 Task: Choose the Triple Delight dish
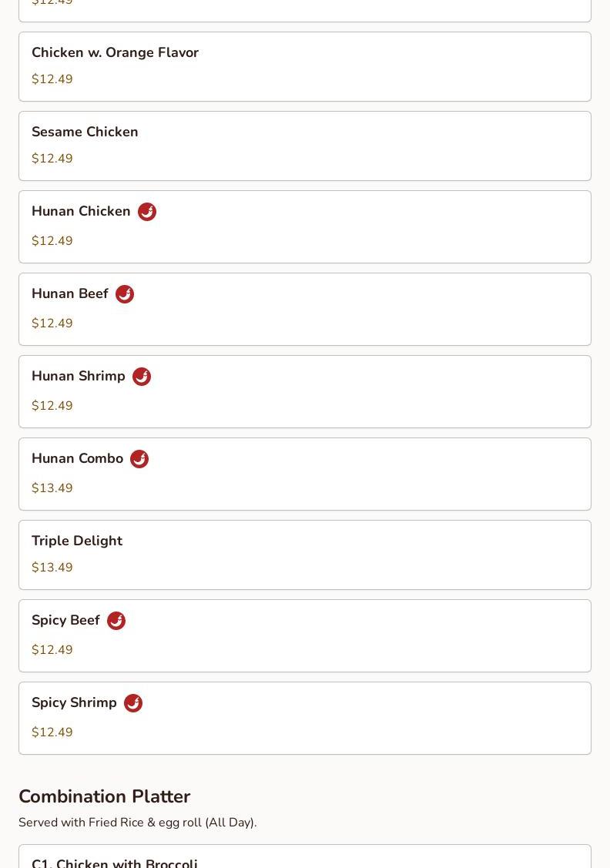tap(77, 541)
